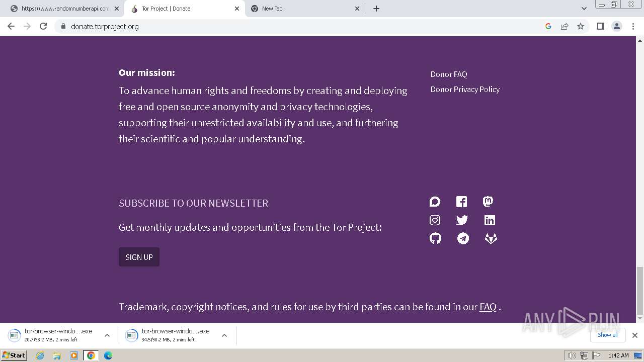Click the SUBSCRIBE TO OUR NEWSLETTER heading
This screenshot has width=644, height=362.
pyautogui.click(x=193, y=203)
